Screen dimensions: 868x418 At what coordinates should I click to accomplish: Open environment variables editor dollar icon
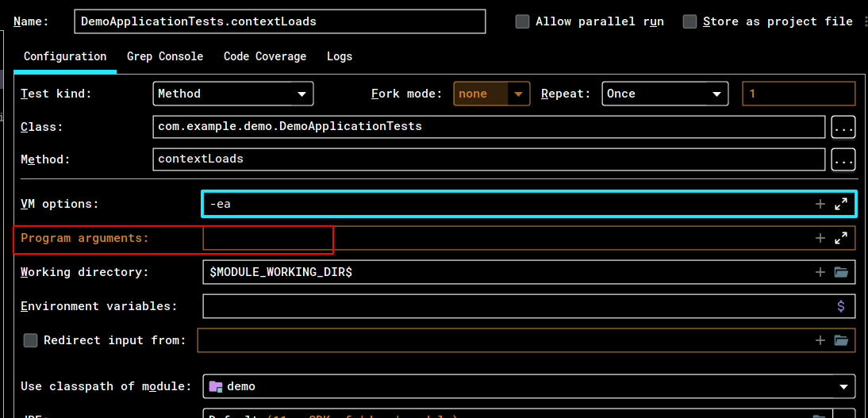click(x=841, y=306)
